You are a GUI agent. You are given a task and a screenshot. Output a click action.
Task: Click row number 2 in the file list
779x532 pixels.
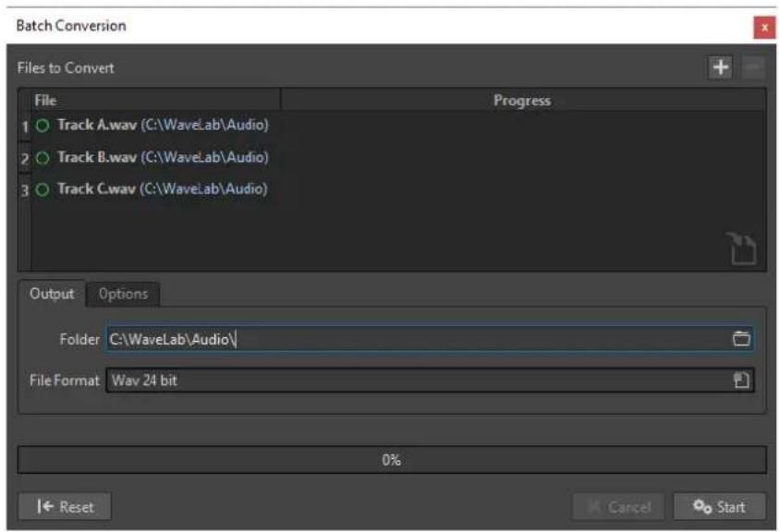[x=25, y=159]
